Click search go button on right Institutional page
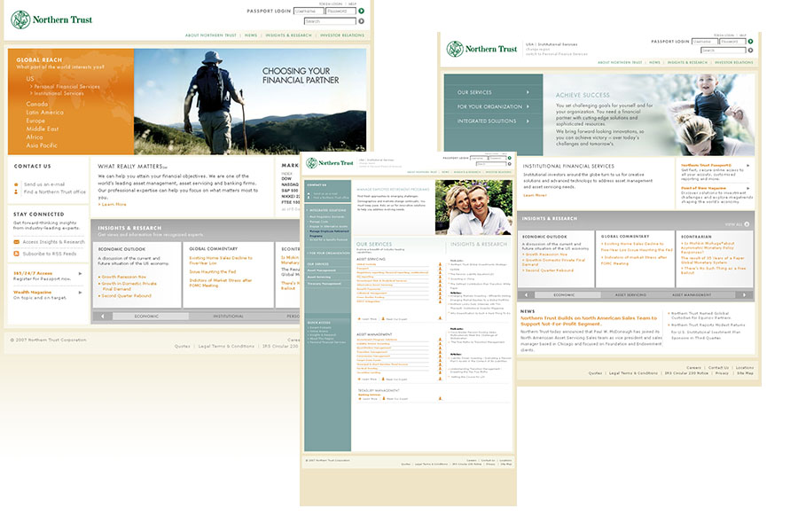Image resolution: width=798 pixels, height=532 pixels. (x=750, y=51)
